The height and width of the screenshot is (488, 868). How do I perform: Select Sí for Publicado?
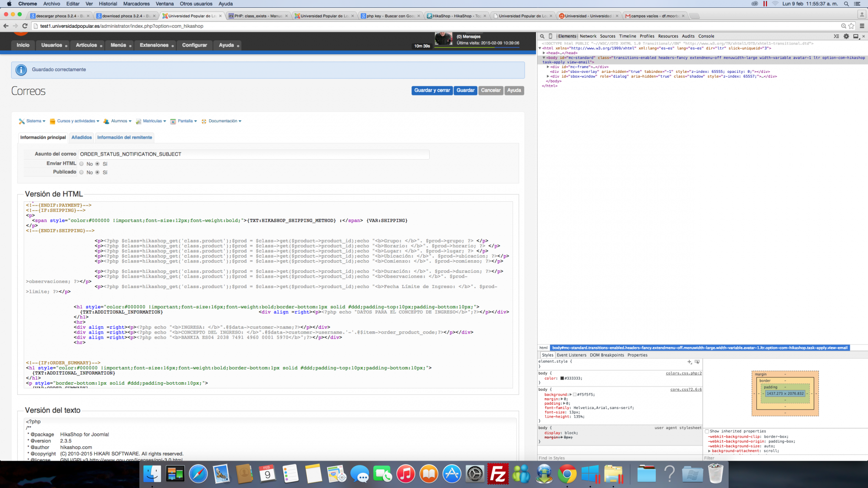click(x=98, y=173)
